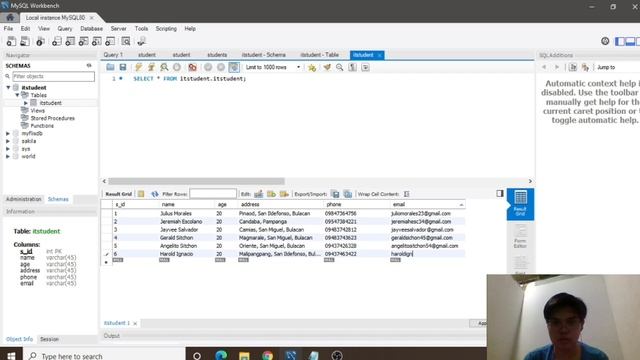Open the File menu
This screenshot has width=640, height=360.
[8, 29]
